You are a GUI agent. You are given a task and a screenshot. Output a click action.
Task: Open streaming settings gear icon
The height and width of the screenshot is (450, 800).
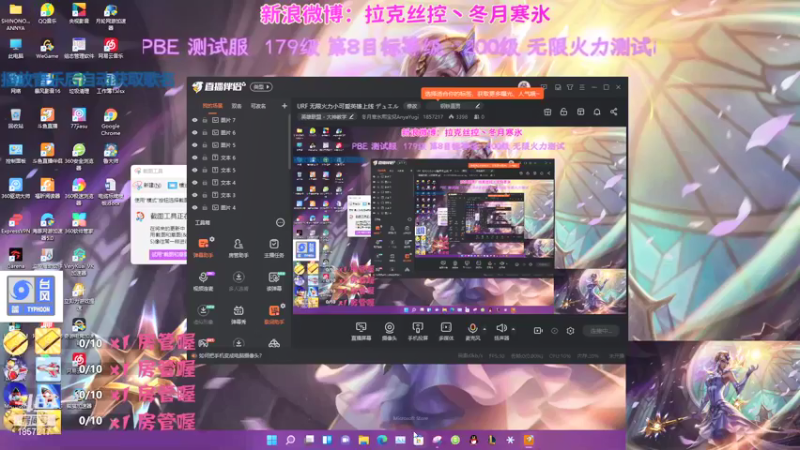pyautogui.click(x=570, y=331)
